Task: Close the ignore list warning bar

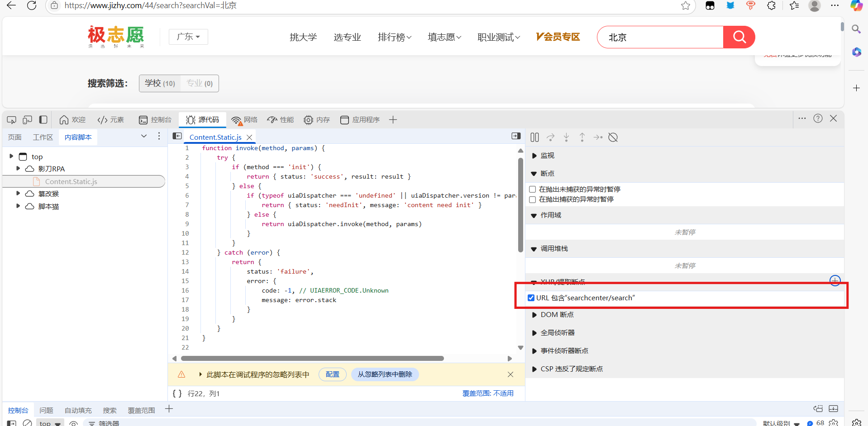Action: tap(510, 374)
